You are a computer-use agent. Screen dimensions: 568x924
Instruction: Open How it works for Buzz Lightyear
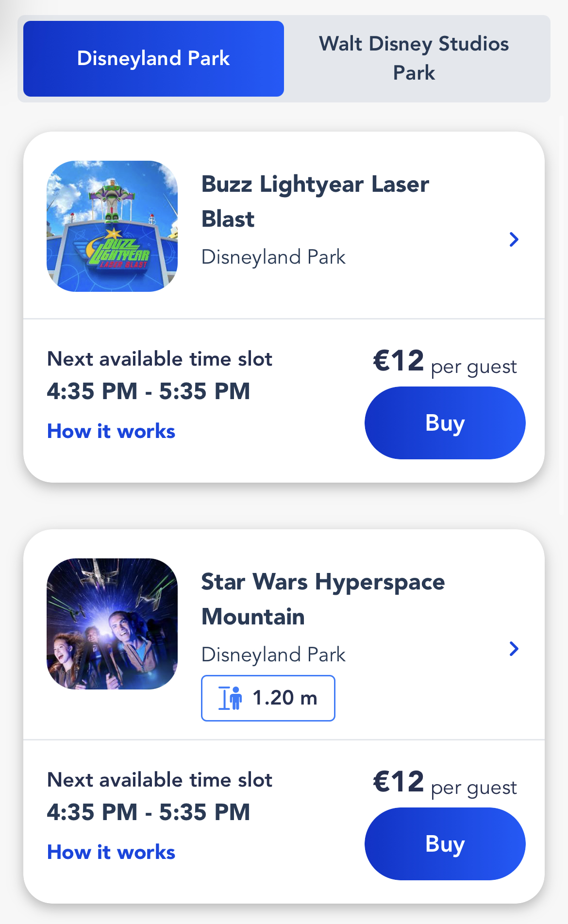pyautogui.click(x=111, y=431)
